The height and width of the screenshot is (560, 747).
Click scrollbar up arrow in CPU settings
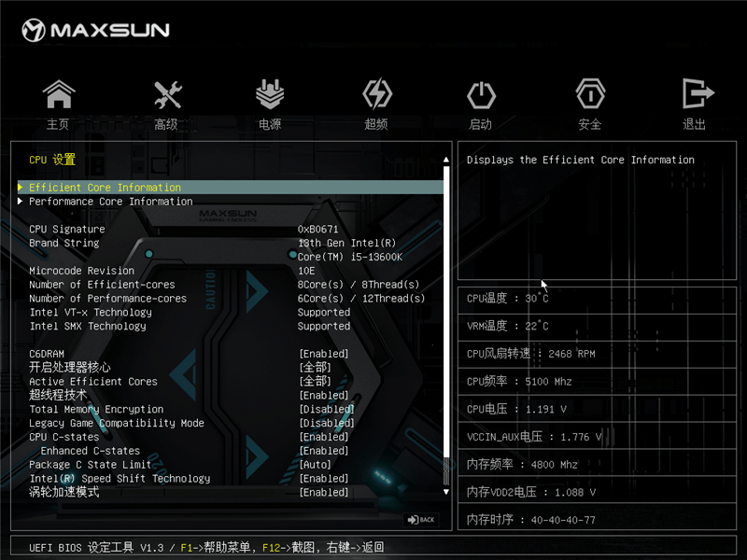pyautogui.click(x=446, y=160)
